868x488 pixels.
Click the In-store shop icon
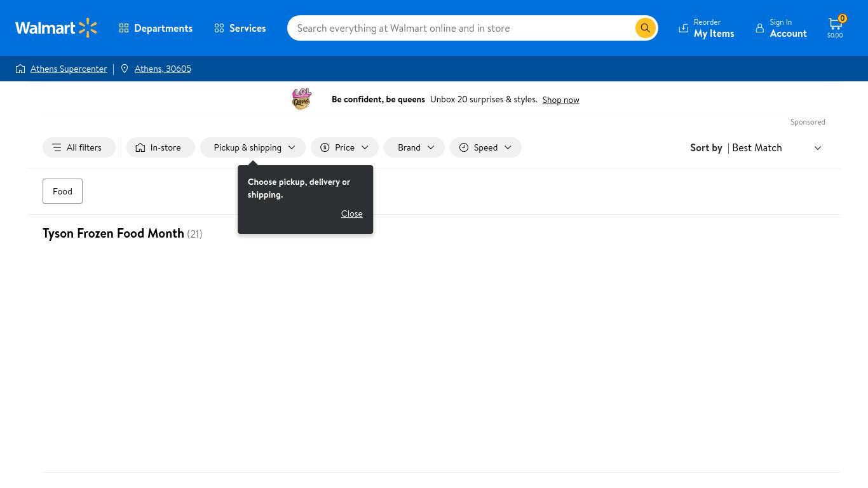[140, 147]
